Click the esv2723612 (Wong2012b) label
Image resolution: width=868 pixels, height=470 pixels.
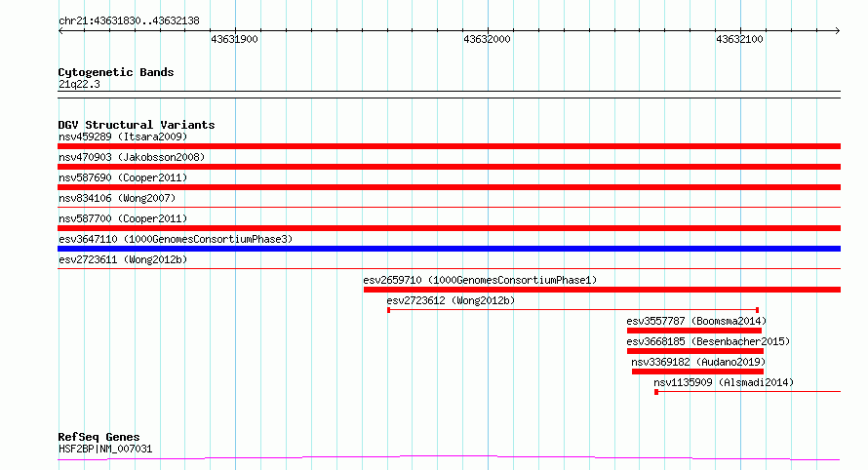[x=451, y=300]
